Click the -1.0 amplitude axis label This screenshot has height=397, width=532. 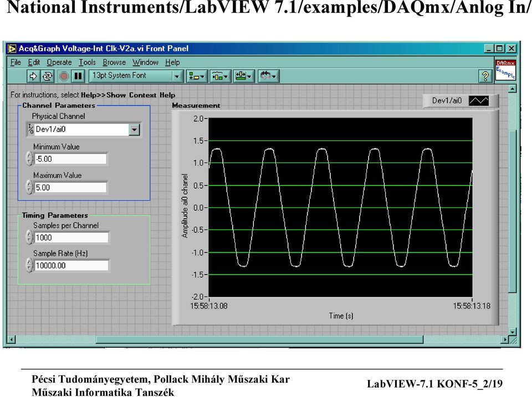coord(197,252)
